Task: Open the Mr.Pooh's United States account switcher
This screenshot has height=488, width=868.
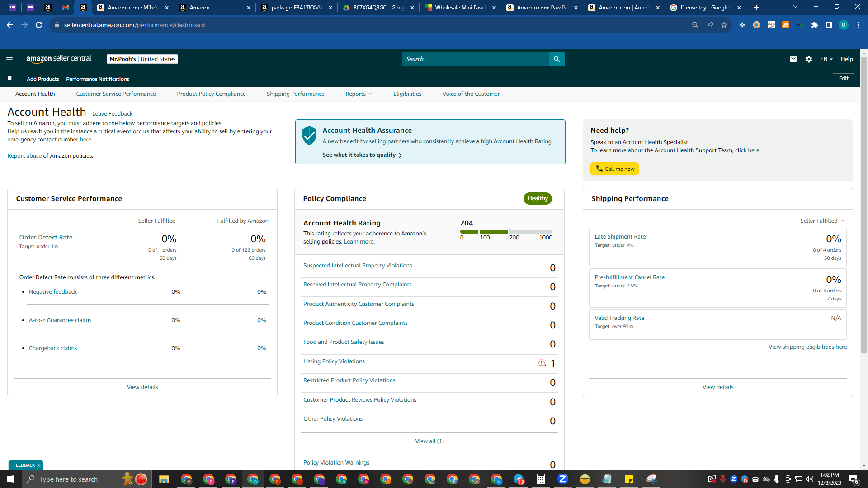Action: [x=142, y=59]
